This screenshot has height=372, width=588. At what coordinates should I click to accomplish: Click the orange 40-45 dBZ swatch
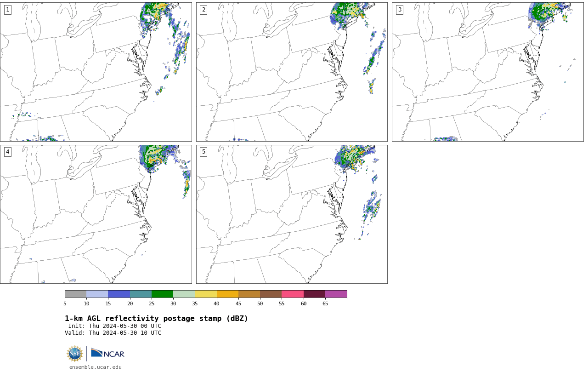pyautogui.click(x=227, y=294)
